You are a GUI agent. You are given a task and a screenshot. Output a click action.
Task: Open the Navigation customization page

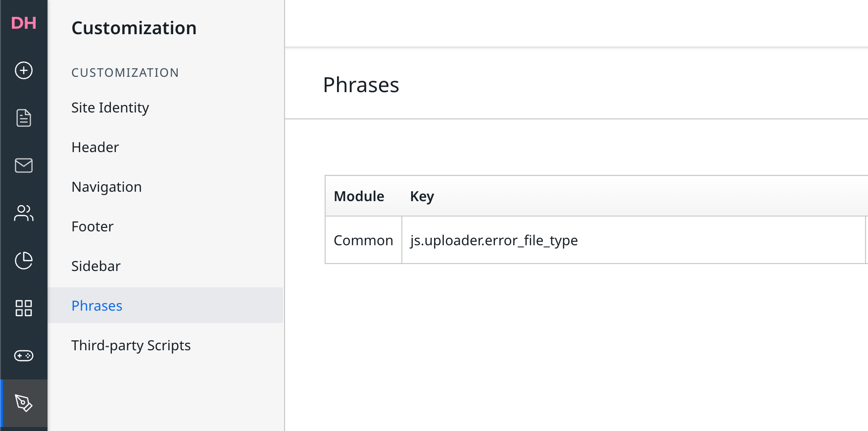(x=106, y=187)
